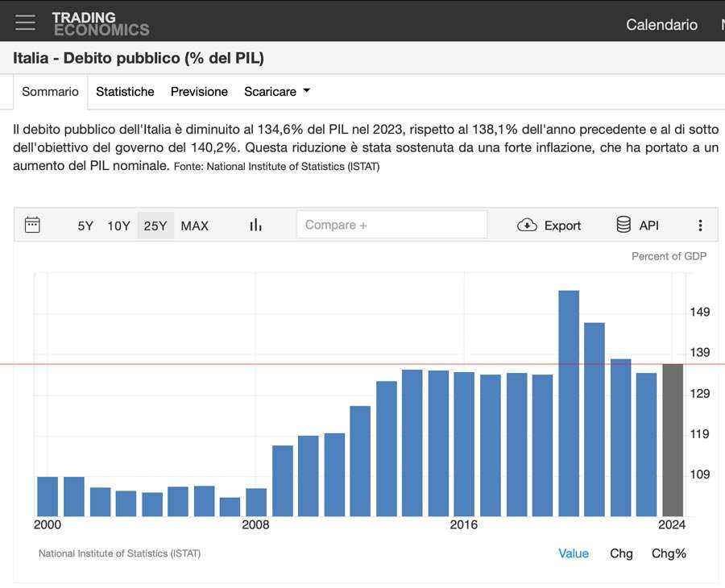Viewport: 725px width, 588px height.
Task: Open the chart type bar icon
Action: (255, 225)
